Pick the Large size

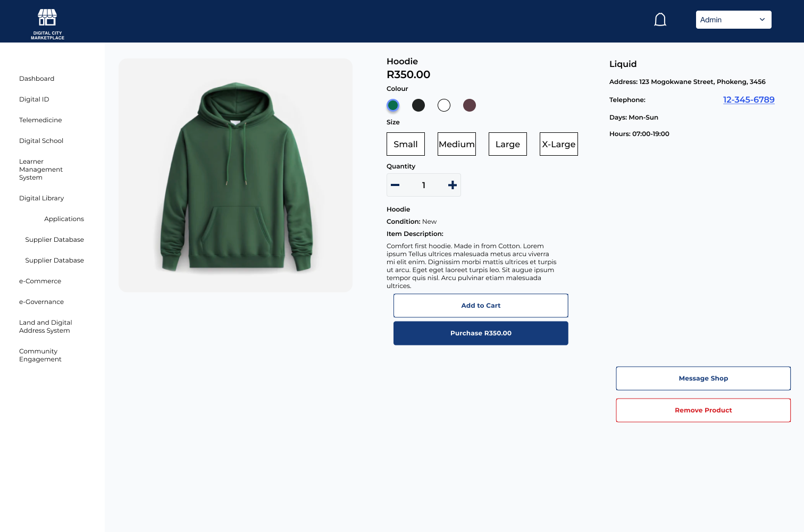[508, 144]
